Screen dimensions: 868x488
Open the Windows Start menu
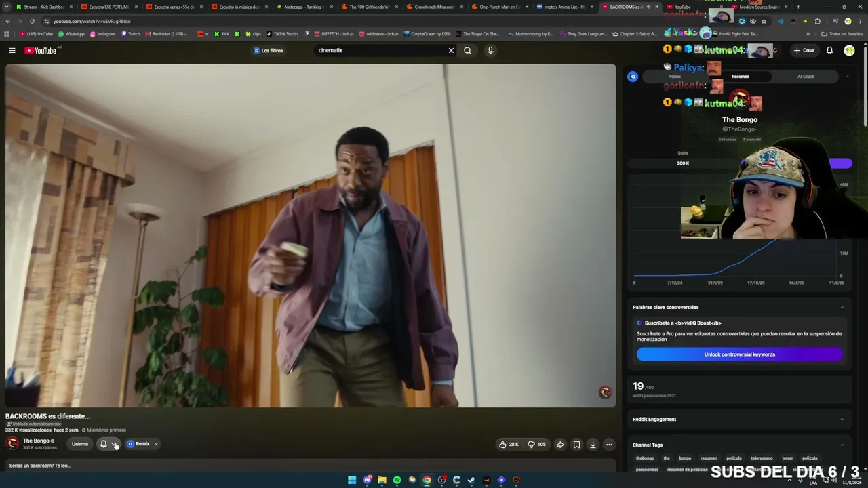point(352,480)
